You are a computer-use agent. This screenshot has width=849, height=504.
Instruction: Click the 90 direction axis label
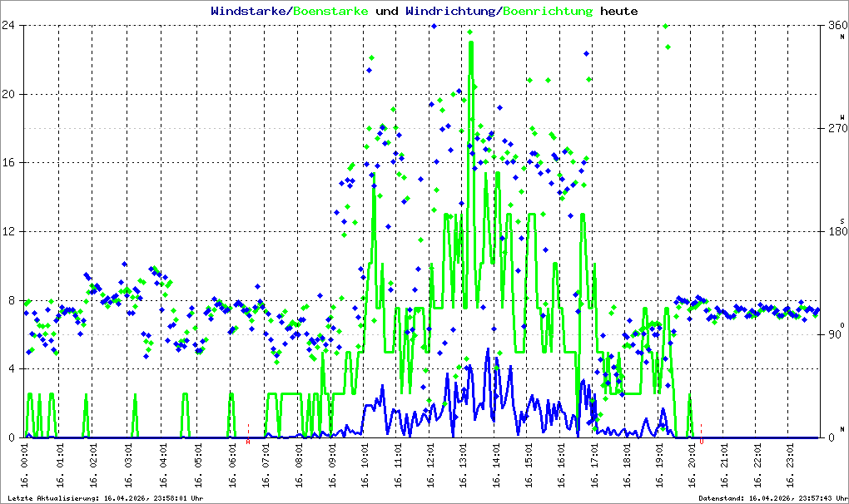834,334
